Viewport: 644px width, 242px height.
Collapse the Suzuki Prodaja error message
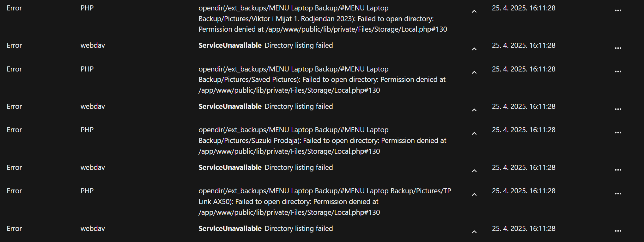click(x=474, y=133)
